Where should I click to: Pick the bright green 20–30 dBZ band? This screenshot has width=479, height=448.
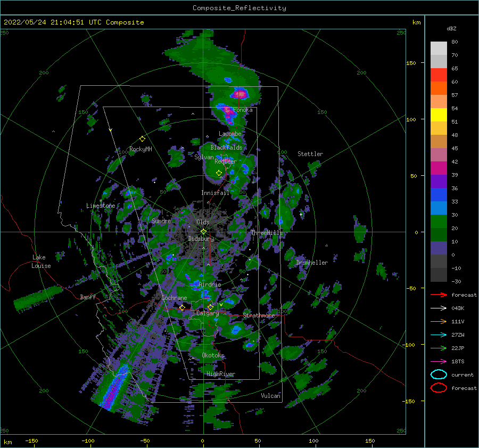439,222
